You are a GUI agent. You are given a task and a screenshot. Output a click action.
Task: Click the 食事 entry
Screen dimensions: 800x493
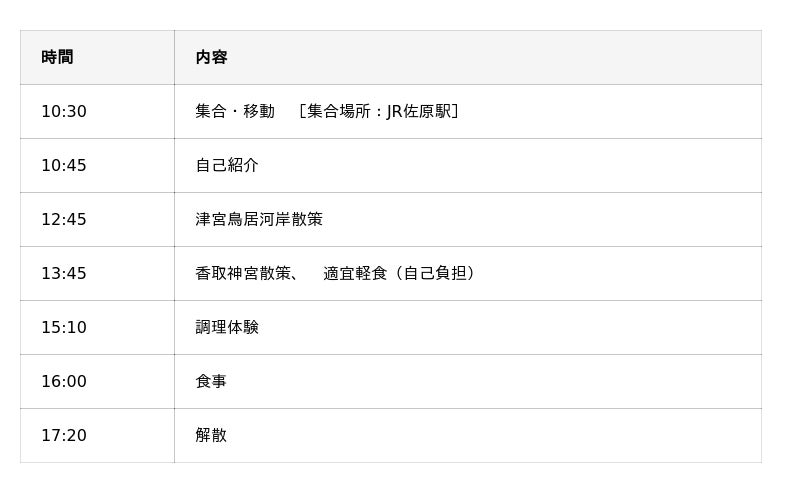211,382
